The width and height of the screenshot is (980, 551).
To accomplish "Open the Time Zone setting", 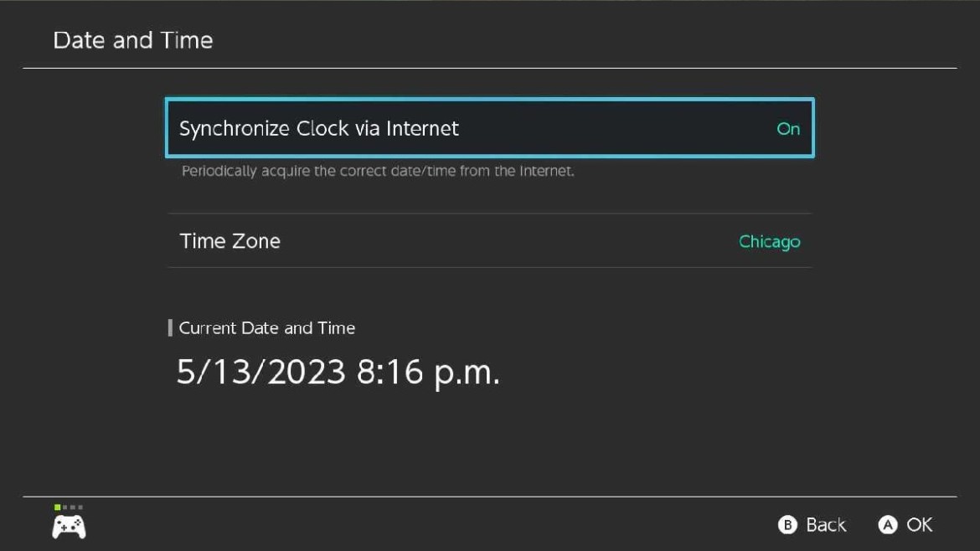I will click(489, 241).
